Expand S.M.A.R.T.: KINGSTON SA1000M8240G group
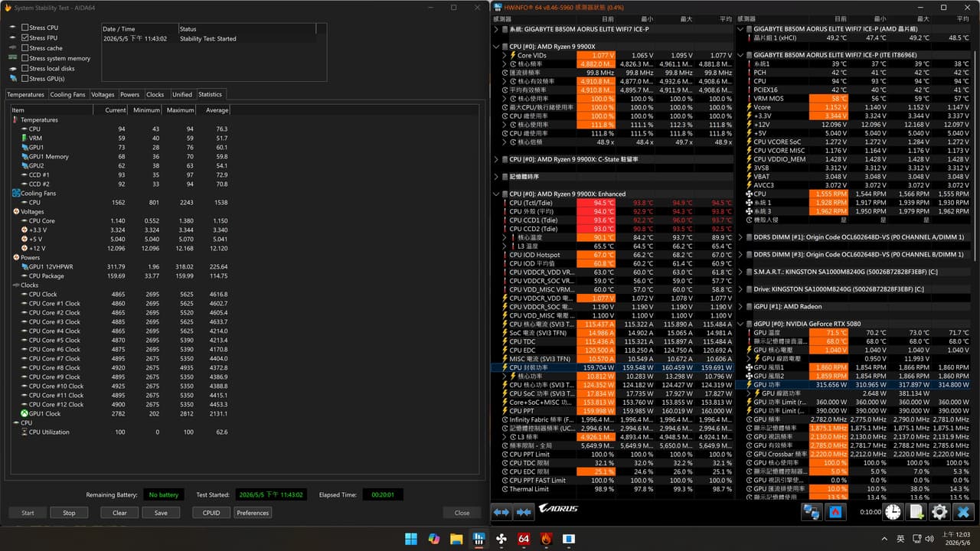980x551 pixels. coord(740,272)
